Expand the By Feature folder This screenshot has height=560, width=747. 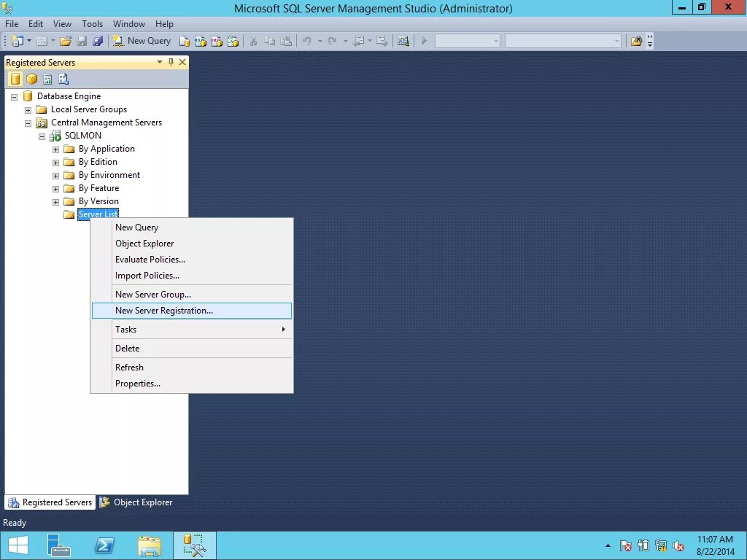55,189
